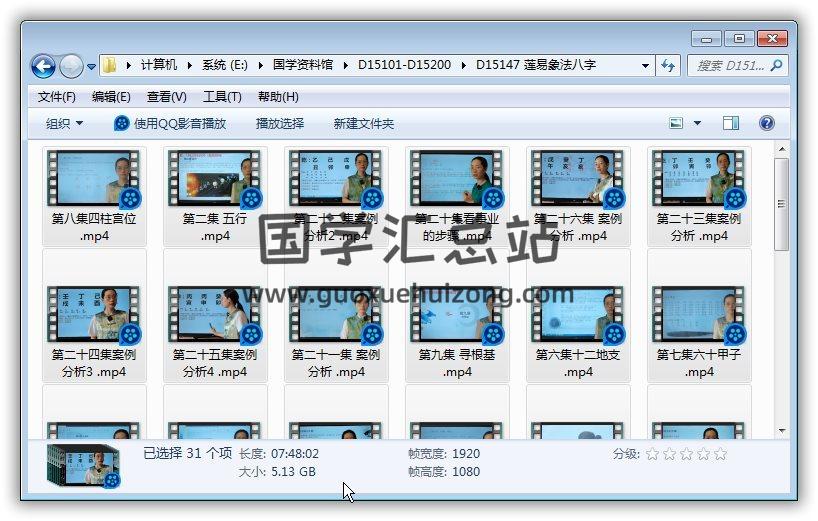Expand the view options dropdown arrow

[x=697, y=123]
